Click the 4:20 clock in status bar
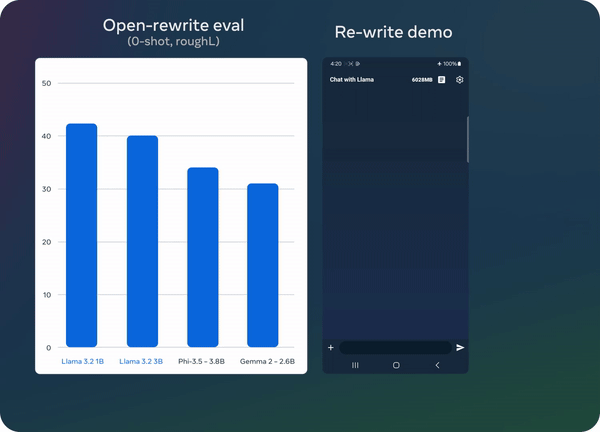600x432 pixels. [x=335, y=64]
